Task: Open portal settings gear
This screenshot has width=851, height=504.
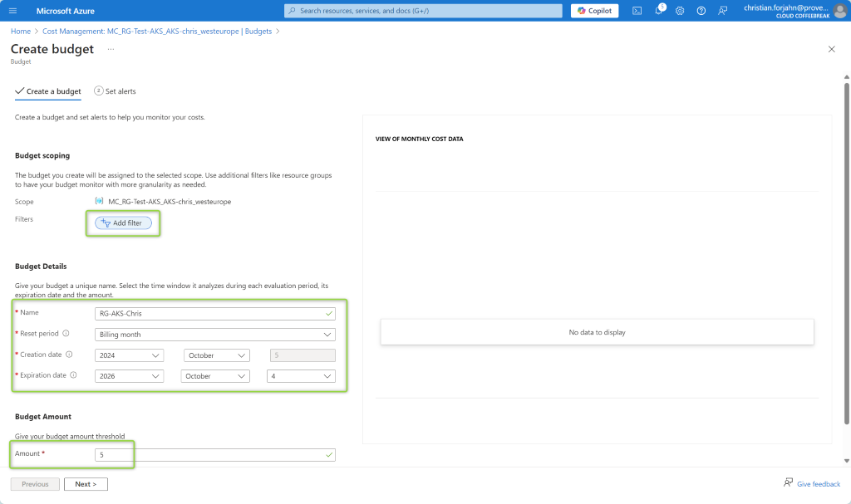Action: click(680, 11)
